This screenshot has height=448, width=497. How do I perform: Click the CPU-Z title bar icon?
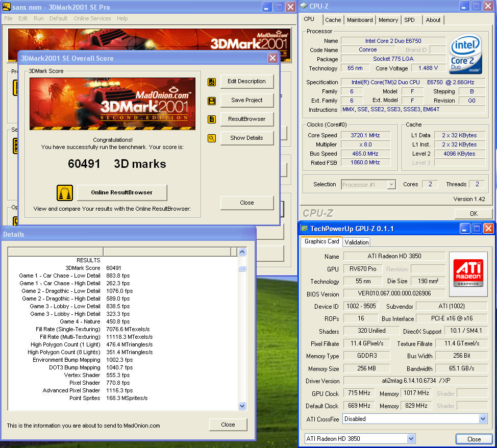tap(304, 6)
